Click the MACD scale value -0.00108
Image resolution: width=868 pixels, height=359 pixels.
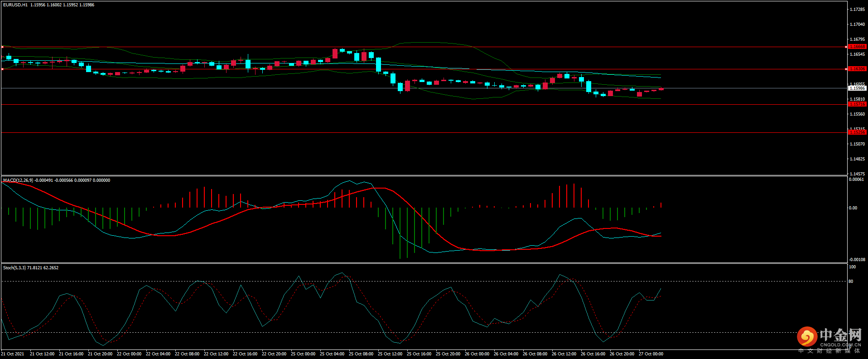[857, 260]
